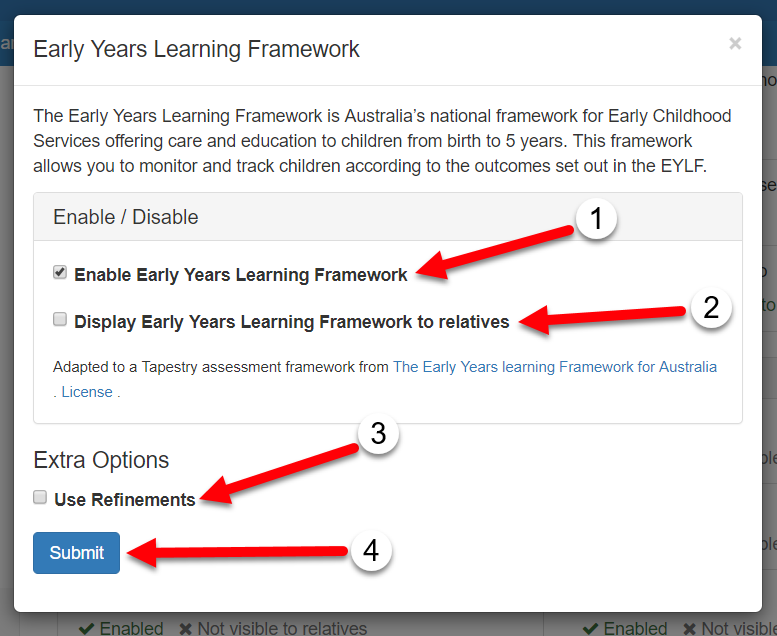Click the numbered circle 2 annotation

(711, 307)
